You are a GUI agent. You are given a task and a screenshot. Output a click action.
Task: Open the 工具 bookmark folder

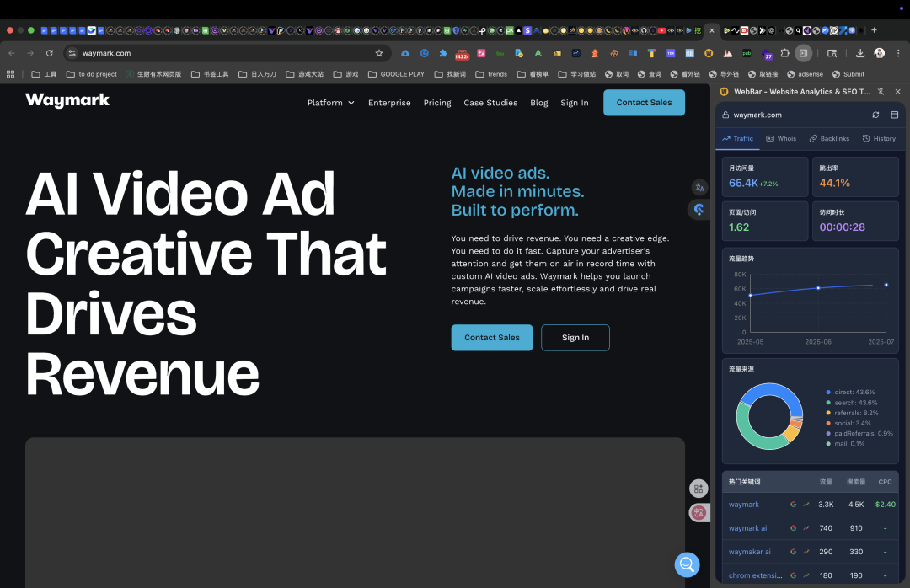click(44, 74)
